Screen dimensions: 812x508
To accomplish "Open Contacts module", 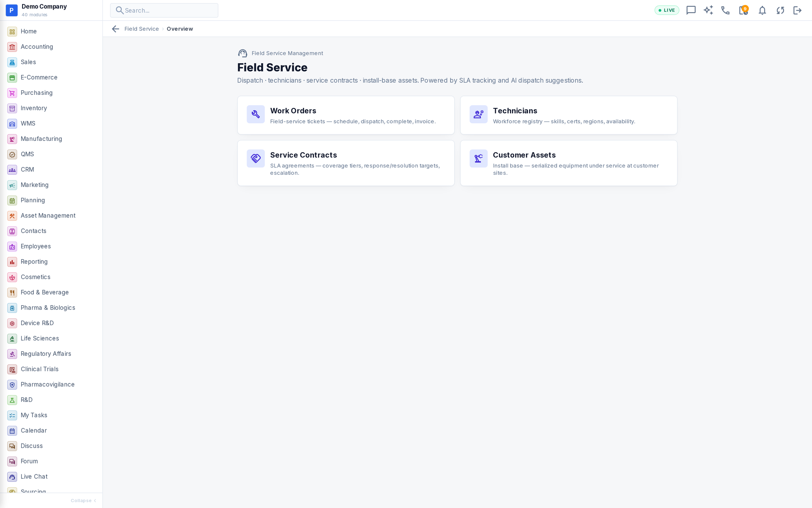I will 51,231.
